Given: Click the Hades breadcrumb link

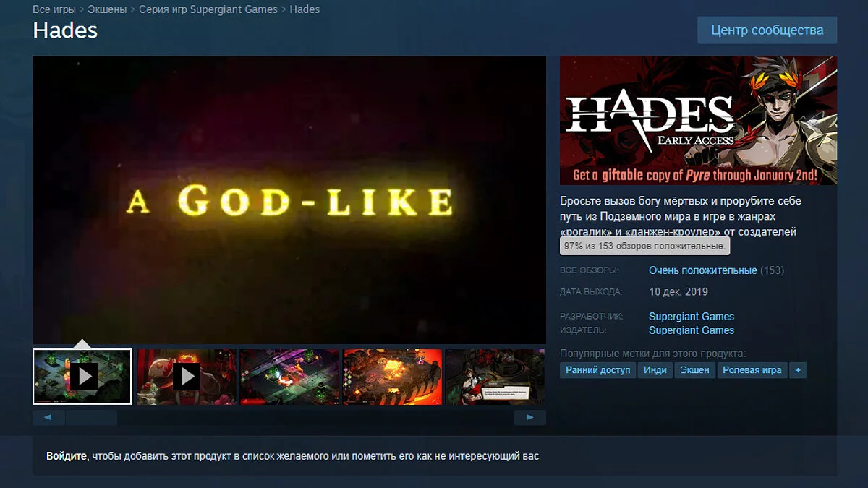Looking at the screenshot, I should click(305, 9).
